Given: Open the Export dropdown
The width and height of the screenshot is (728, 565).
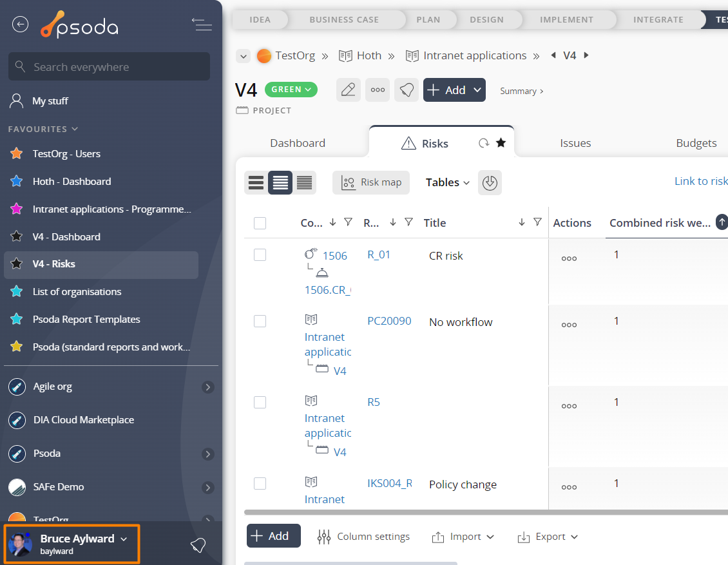Looking at the screenshot, I should (x=548, y=537).
